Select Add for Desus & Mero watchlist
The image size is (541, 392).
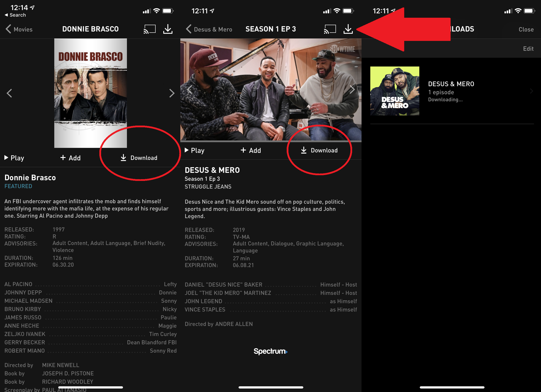tap(250, 150)
